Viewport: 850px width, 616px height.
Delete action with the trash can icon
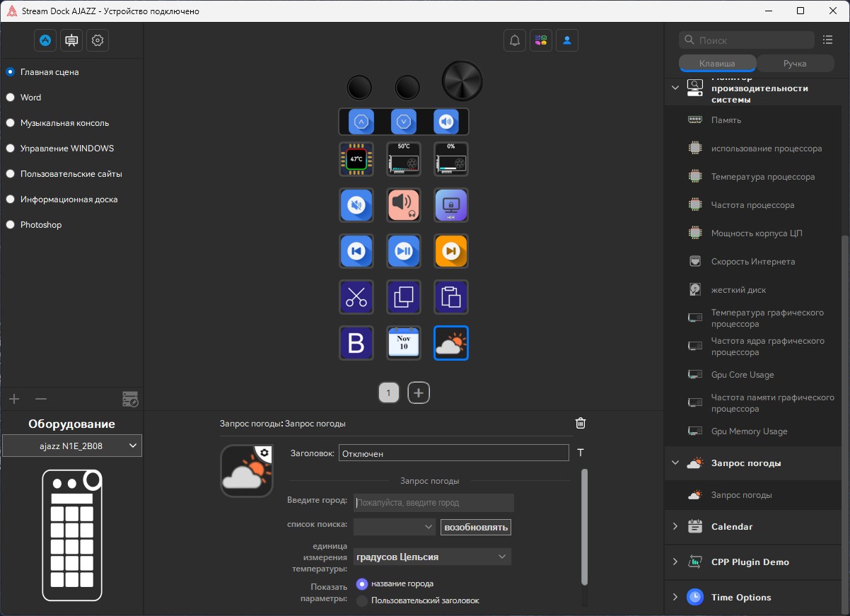click(581, 424)
